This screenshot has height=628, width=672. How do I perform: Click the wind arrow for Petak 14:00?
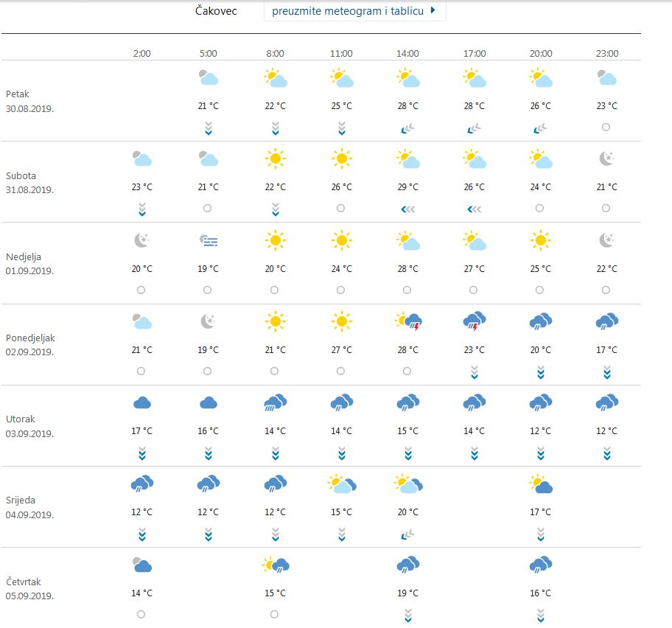[x=407, y=128]
